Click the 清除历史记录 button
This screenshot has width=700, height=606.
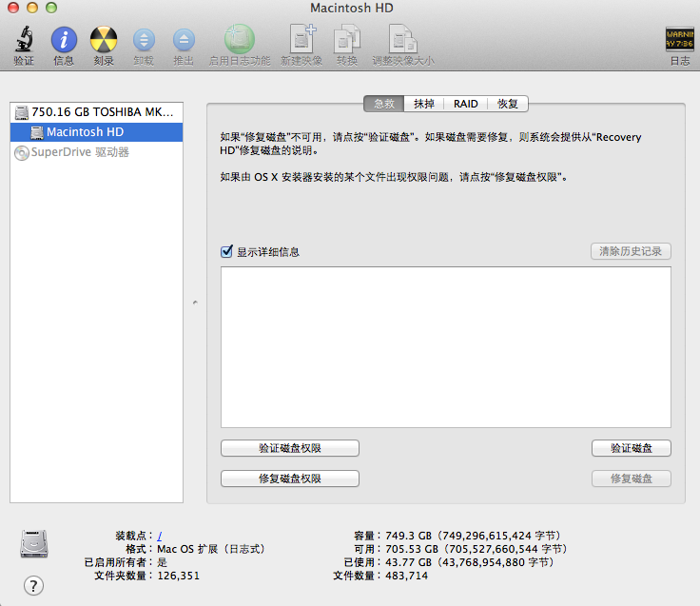click(x=631, y=251)
